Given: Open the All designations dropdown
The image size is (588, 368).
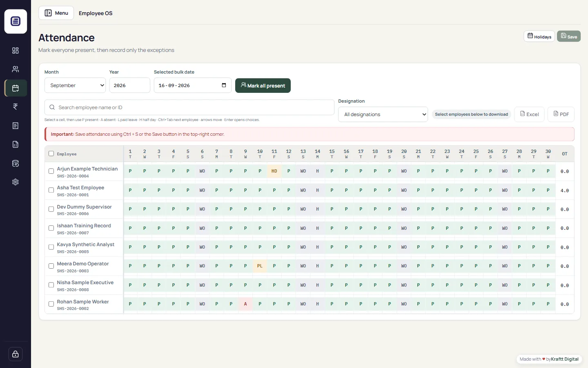Looking at the screenshot, I should [x=383, y=114].
